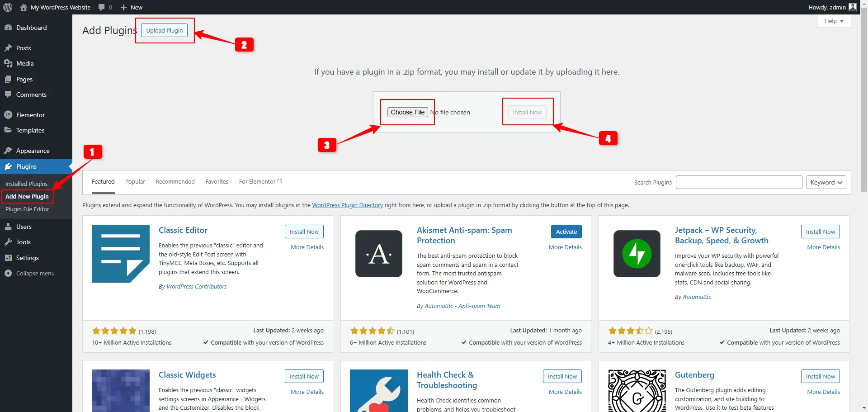Open the Keyword search type dropdown
Viewport: 868px width, 412px height.
(826, 182)
